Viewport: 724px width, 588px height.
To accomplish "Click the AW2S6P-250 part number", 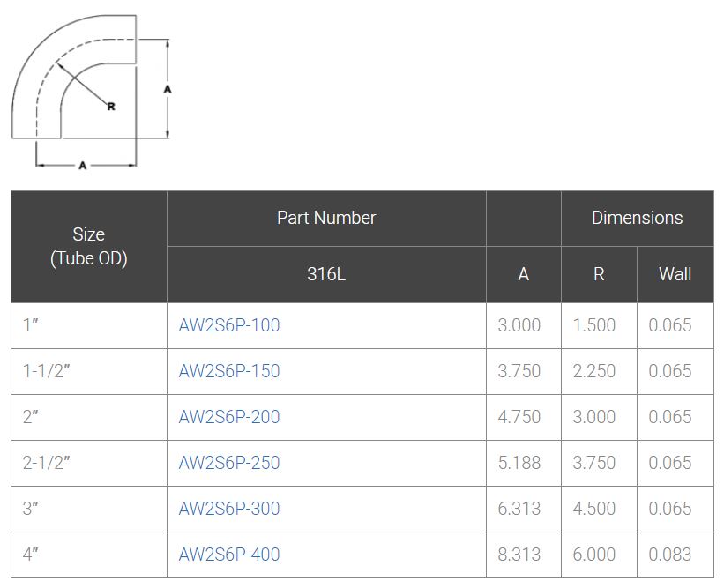I will point(228,463).
